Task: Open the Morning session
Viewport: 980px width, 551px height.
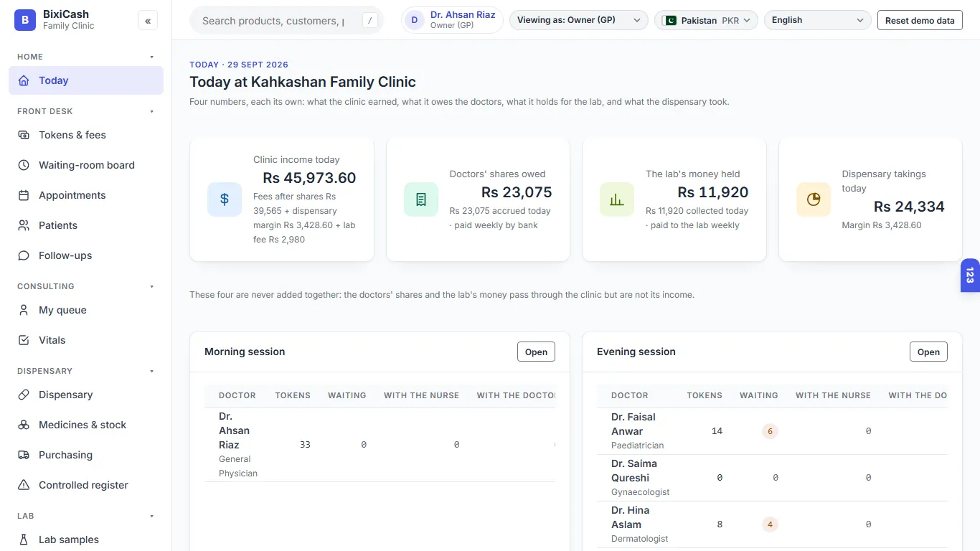Action: click(x=536, y=352)
